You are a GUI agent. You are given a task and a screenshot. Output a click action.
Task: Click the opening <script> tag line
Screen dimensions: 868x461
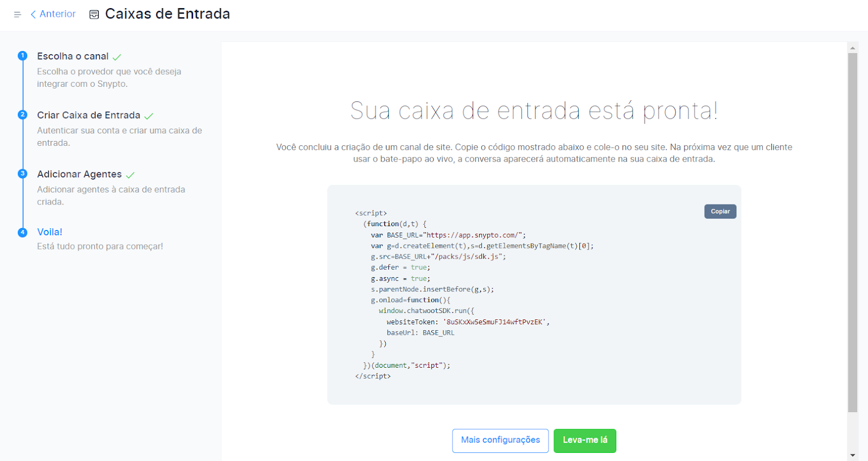[x=371, y=213]
